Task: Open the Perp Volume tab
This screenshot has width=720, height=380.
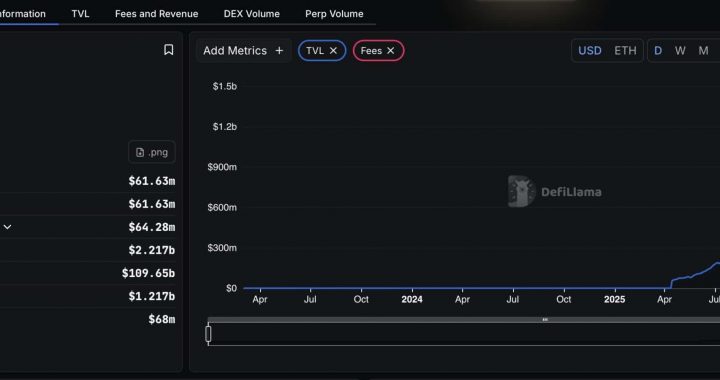Action: [334, 14]
